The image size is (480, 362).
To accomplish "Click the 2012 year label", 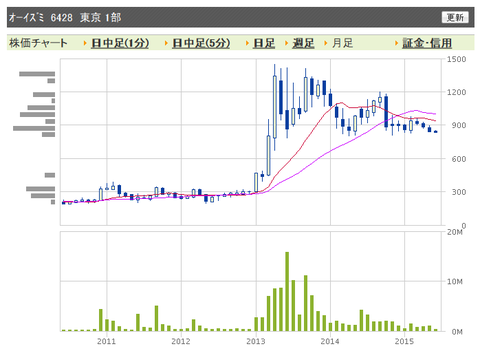I will (x=181, y=341).
